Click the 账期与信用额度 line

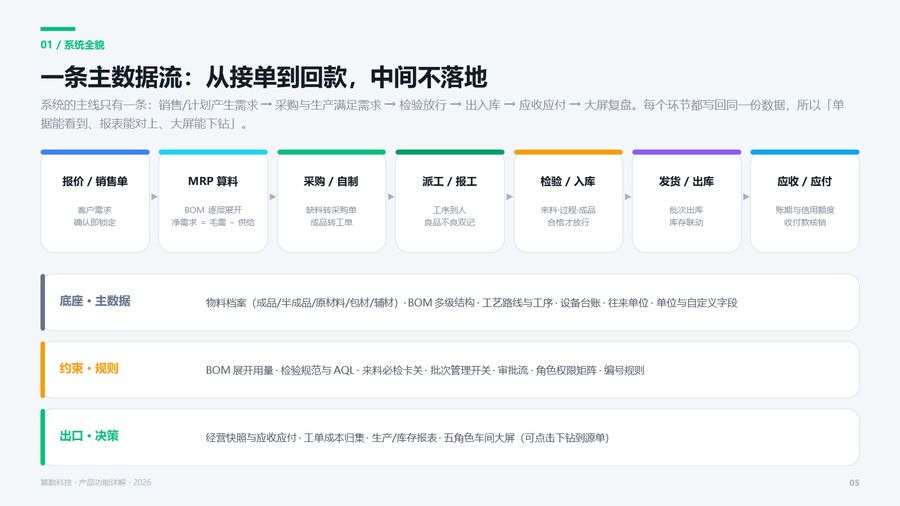click(x=805, y=210)
